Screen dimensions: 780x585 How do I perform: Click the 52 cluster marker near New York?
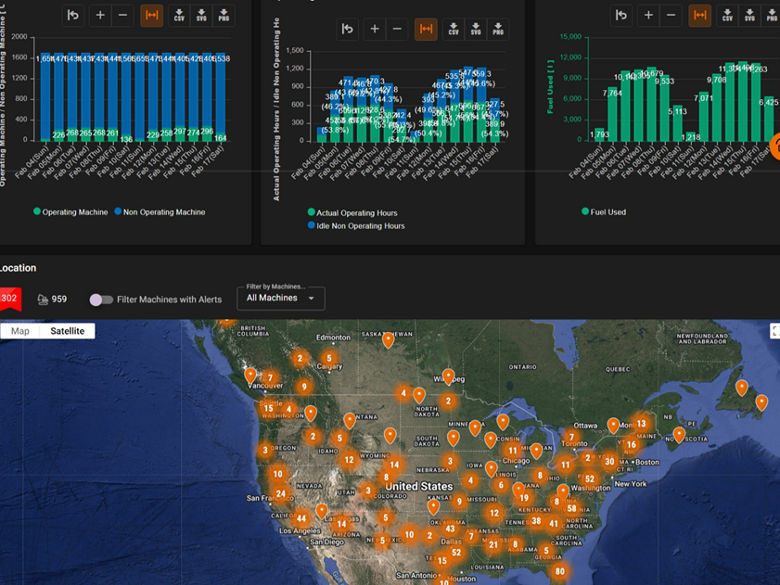pyautogui.click(x=589, y=479)
